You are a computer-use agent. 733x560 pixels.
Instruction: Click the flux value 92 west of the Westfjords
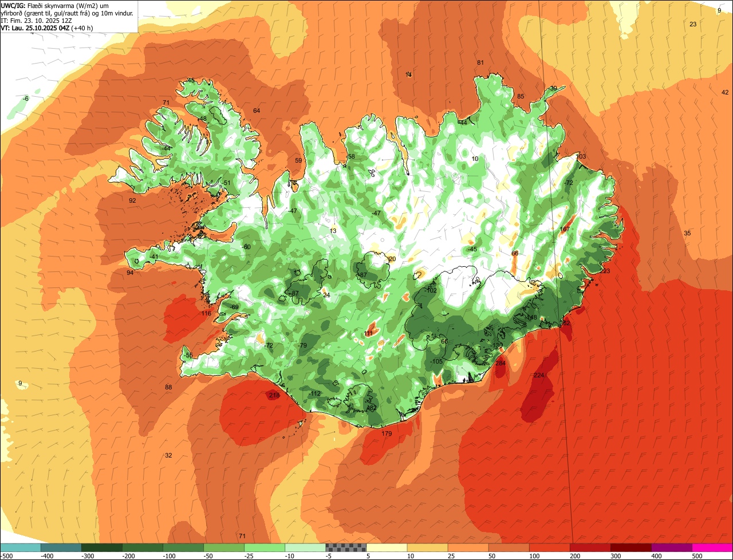(132, 200)
